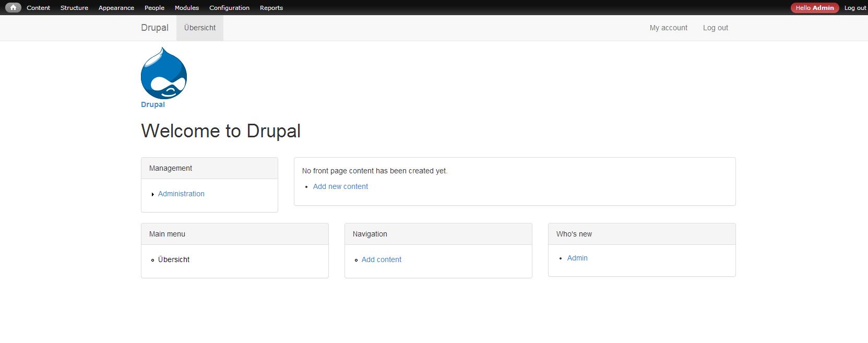Click Log out in the black toolbar
The width and height of the screenshot is (868, 343).
855,8
